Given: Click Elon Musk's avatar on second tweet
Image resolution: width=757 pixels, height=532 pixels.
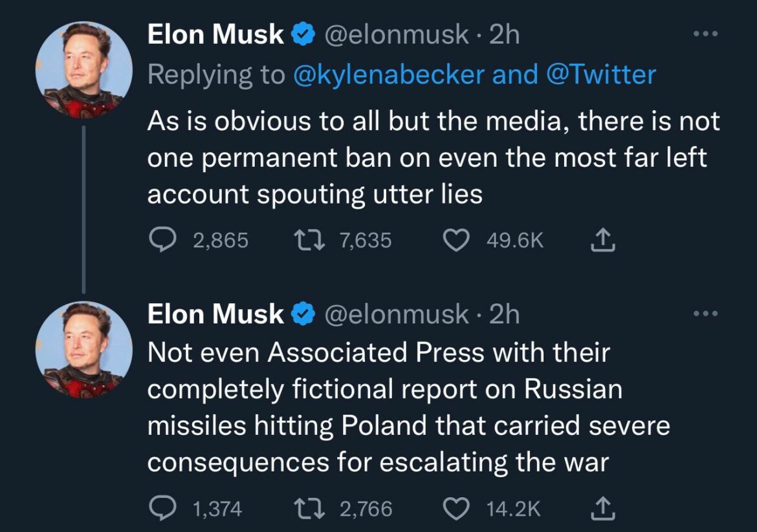Looking at the screenshot, I should 83,349.
